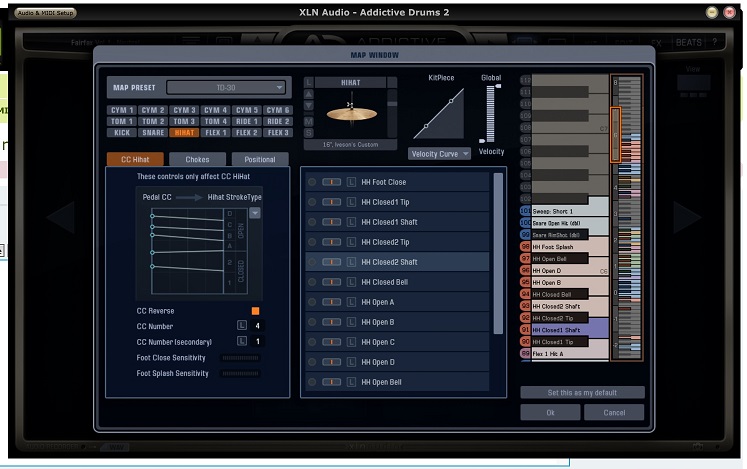Open the Map Preset TD-30 dropdown
Viewport: 747px width, 469px height.
226,88
